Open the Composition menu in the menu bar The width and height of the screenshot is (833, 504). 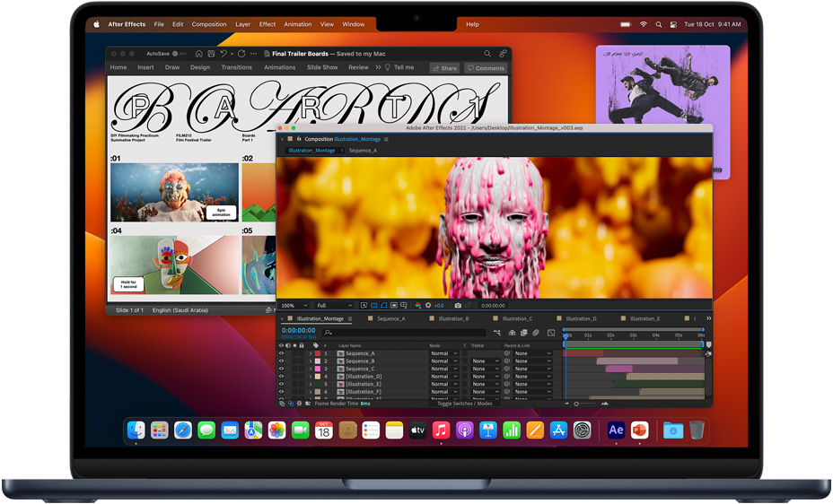coord(209,24)
